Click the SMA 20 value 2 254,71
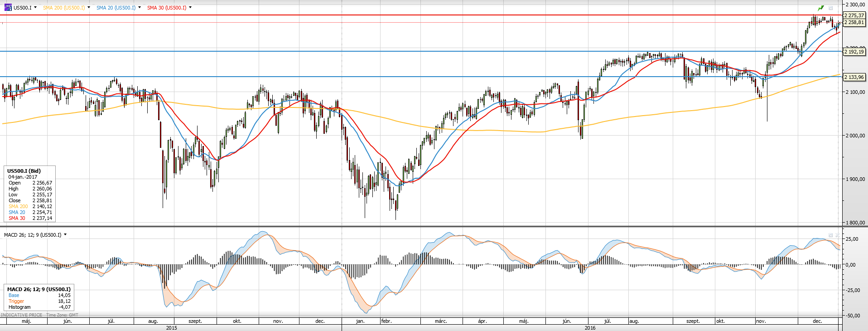The image size is (868, 331). coord(42,212)
